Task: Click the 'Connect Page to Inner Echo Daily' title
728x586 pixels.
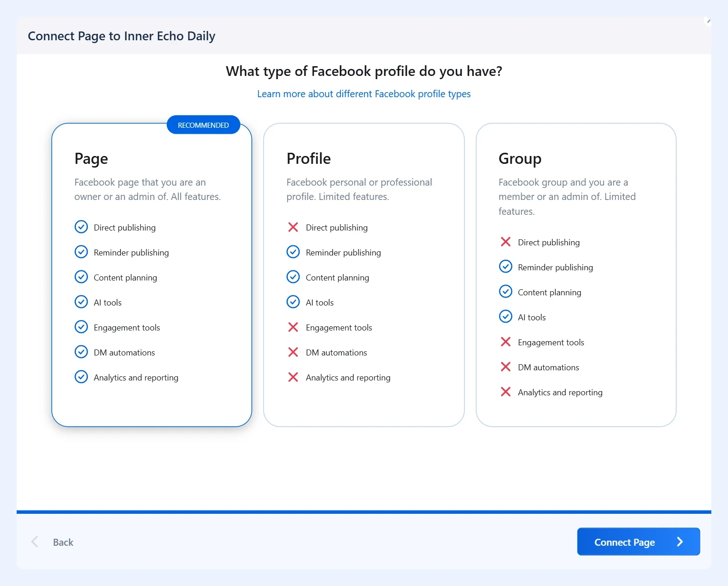Action: (122, 36)
